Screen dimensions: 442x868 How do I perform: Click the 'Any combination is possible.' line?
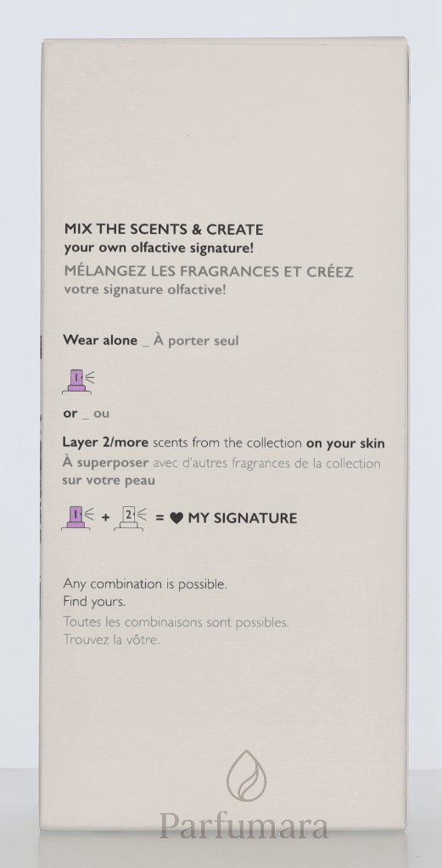click(145, 584)
